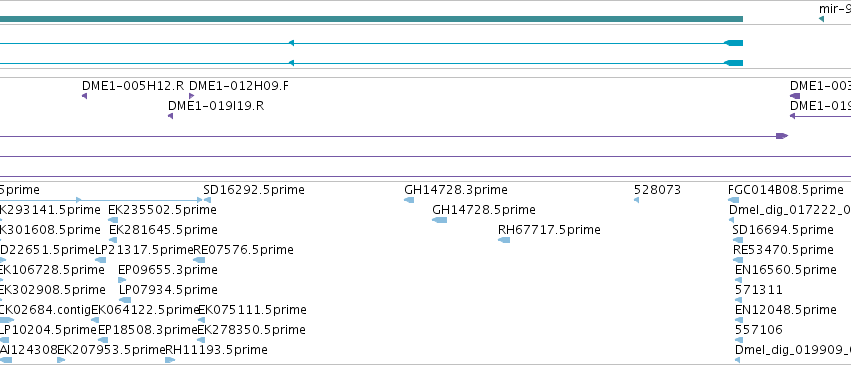
Task: Click the SD16292.5prime feature arrow
Action: [207, 200]
